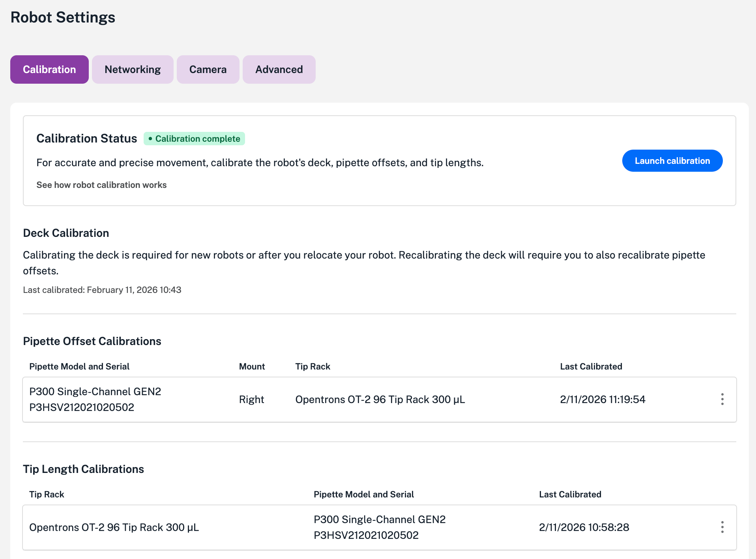Go to the Advanced settings tab
The height and width of the screenshot is (559, 756).
pyautogui.click(x=279, y=69)
